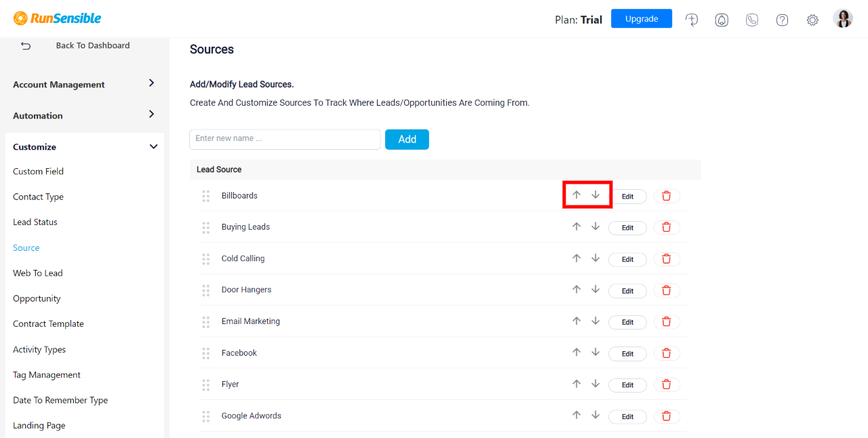Open the help question mark icon

click(782, 20)
